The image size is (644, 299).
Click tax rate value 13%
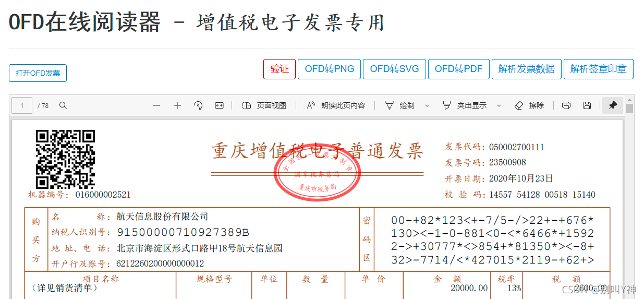click(514, 288)
